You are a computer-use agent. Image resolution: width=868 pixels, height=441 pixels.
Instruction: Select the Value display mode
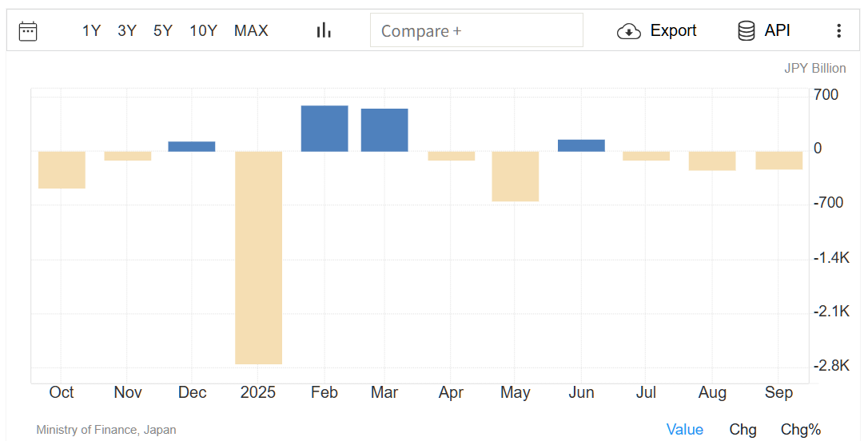pyautogui.click(x=685, y=429)
